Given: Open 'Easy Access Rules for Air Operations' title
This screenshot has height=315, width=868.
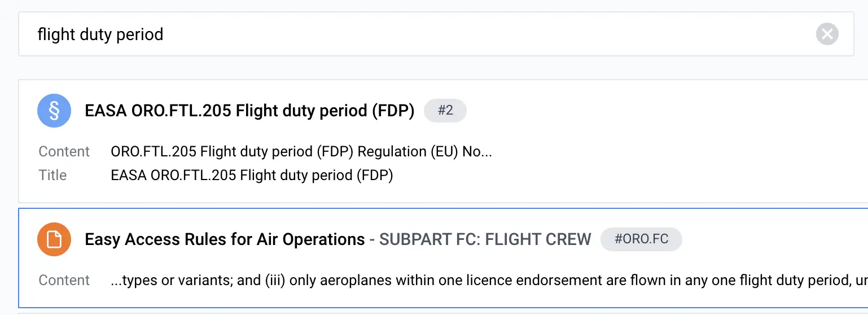Looking at the screenshot, I should point(225,239).
